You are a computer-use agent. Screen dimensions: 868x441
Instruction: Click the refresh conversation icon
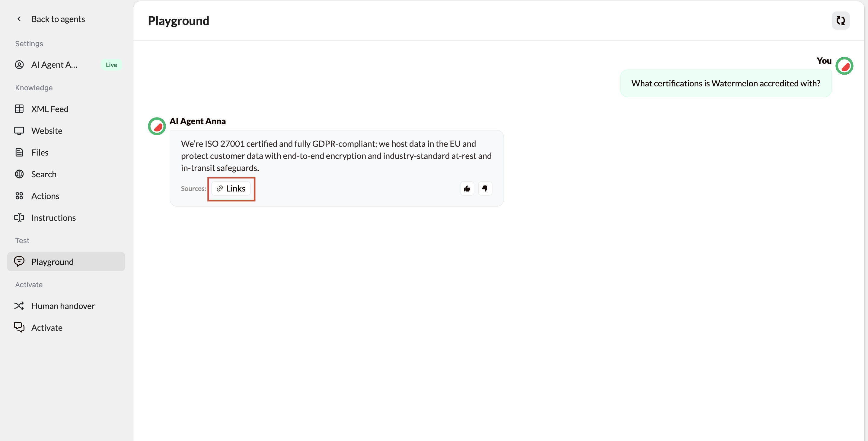[840, 21]
